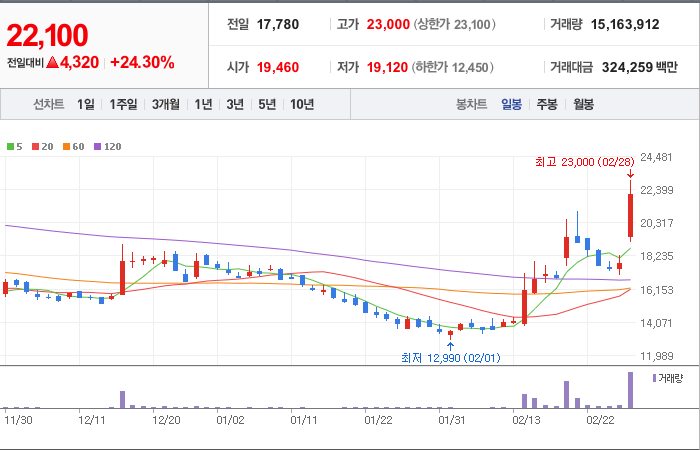The height and width of the screenshot is (450, 700).
Task: Click the 12/11 date axis label
Action: (x=92, y=420)
